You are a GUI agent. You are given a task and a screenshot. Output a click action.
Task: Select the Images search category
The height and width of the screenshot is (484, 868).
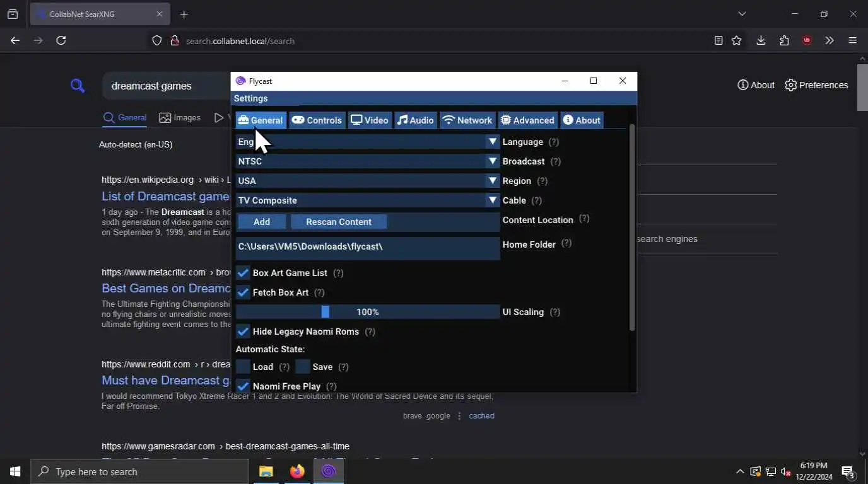point(180,118)
